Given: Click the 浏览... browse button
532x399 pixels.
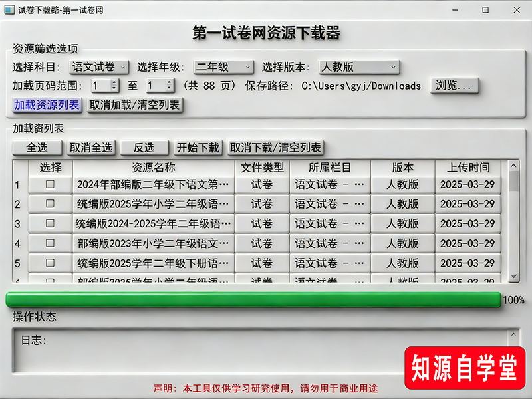Looking at the screenshot, I should (455, 85).
